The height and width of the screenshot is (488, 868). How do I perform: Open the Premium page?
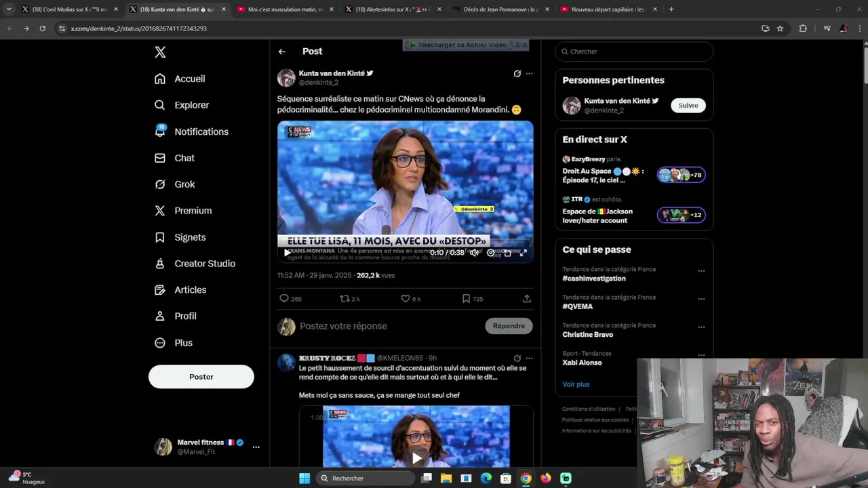tap(183, 211)
